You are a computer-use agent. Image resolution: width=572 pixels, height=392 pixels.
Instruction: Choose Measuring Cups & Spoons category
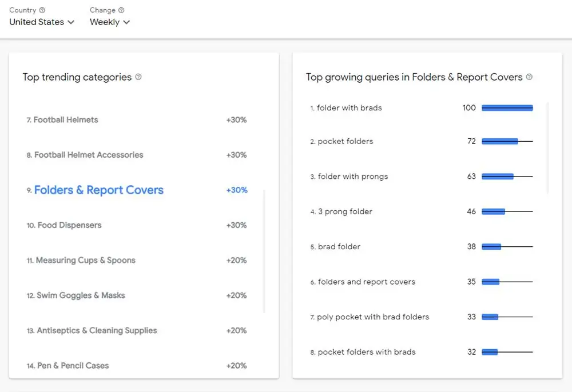pyautogui.click(x=85, y=261)
